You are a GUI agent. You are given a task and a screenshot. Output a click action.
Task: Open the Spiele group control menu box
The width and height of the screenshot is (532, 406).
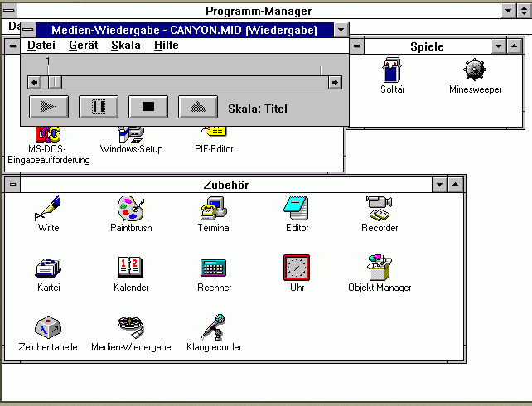[x=356, y=46]
